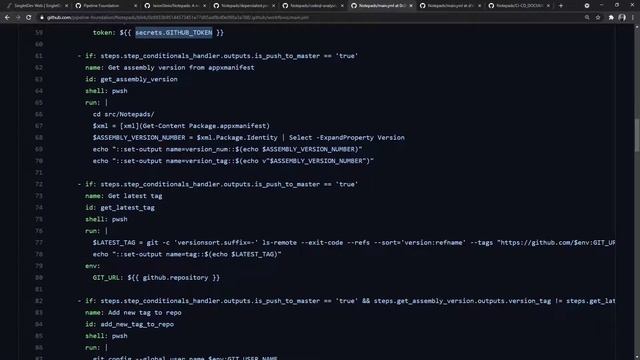Viewport: 640px width, 360px height.
Task: Click the '$xml = [xml](Get-Content Package.appxmanifest)' line
Action: [x=181, y=126]
